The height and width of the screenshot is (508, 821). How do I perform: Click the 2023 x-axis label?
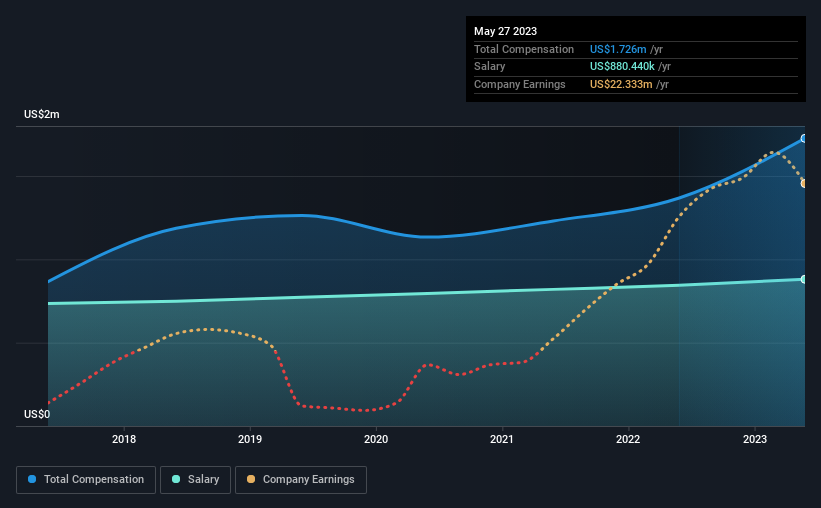click(755, 439)
